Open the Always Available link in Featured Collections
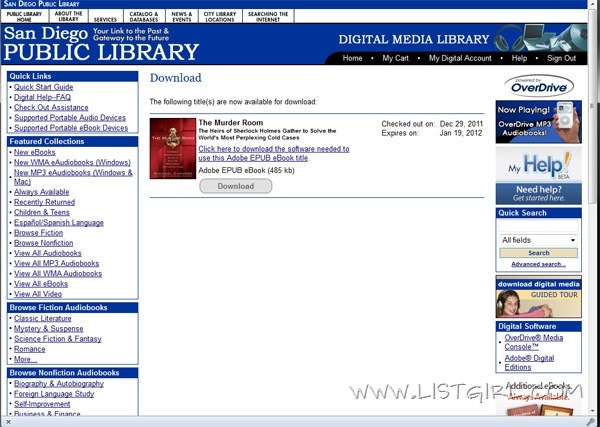 point(41,192)
